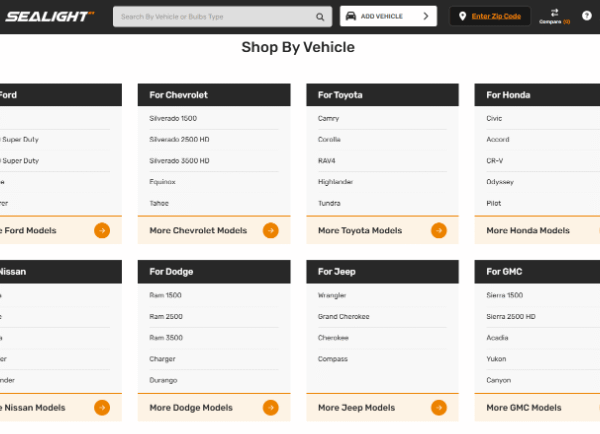Choose Sierra 2500 HD model
Viewport: 600px width, 434px height.
tap(511, 317)
